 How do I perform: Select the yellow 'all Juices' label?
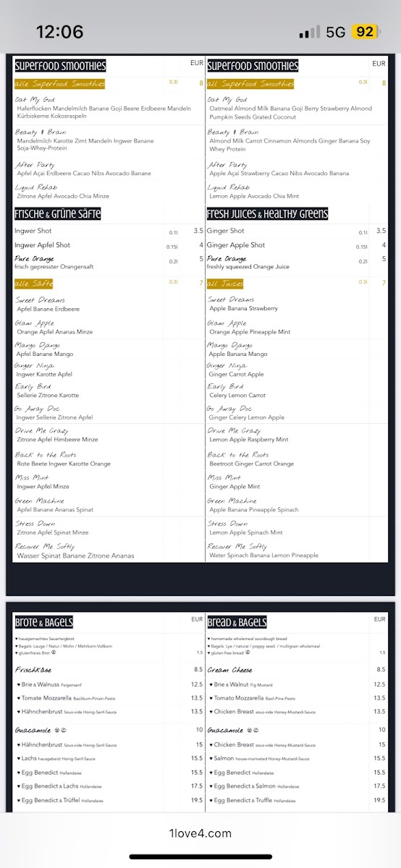tap(225, 284)
